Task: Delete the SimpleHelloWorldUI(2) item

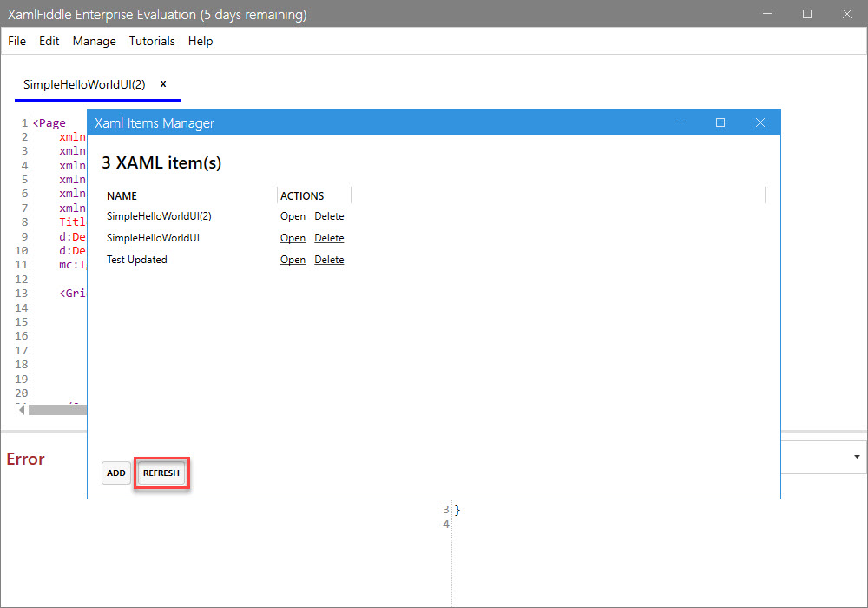Action: (329, 216)
